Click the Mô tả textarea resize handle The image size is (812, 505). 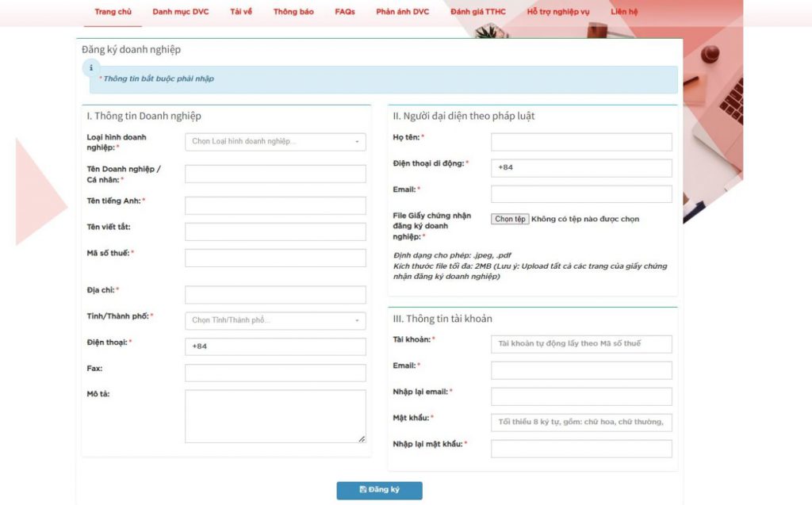tap(362, 438)
